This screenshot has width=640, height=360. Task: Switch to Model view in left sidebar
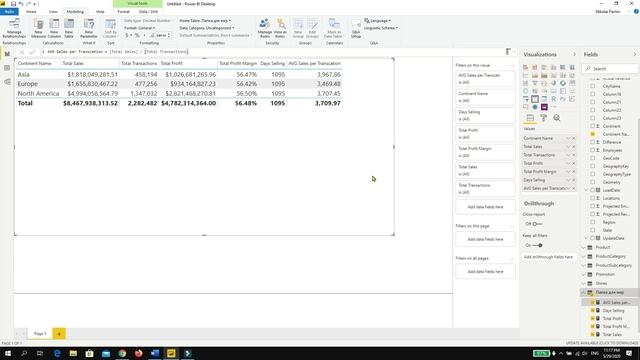pos(7,82)
